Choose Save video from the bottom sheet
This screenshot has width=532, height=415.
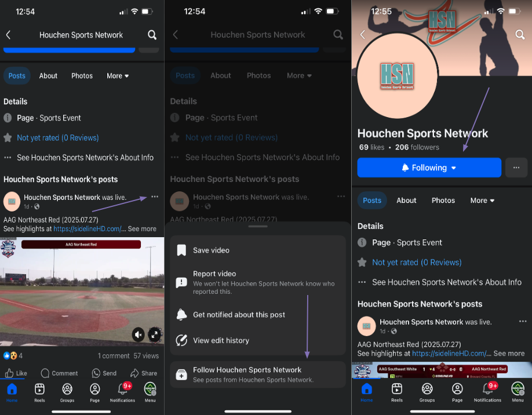coord(211,250)
